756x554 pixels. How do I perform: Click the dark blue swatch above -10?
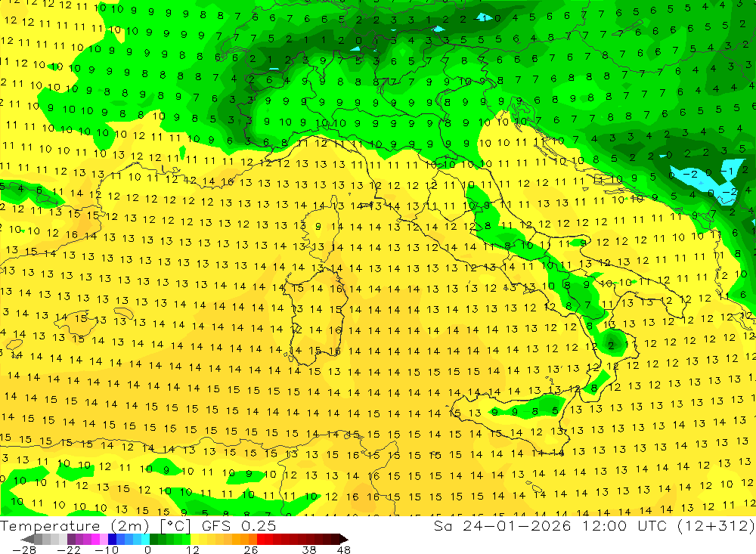[112, 539]
